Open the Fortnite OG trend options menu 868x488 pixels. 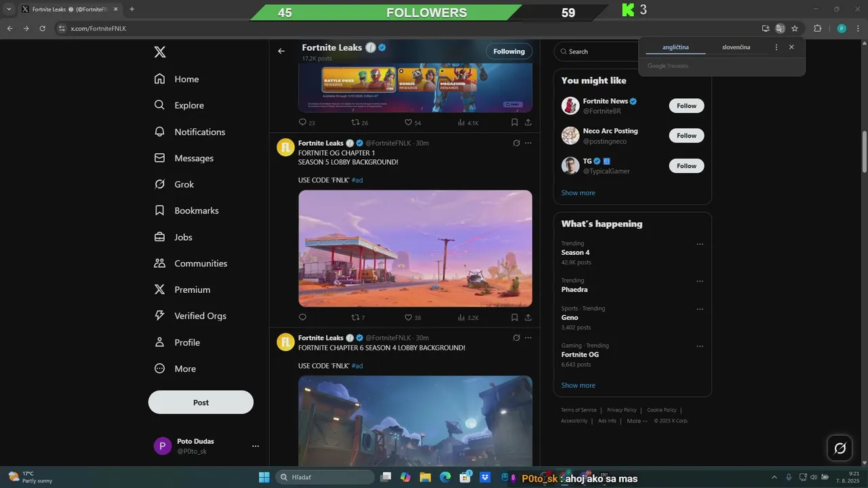tap(700, 346)
